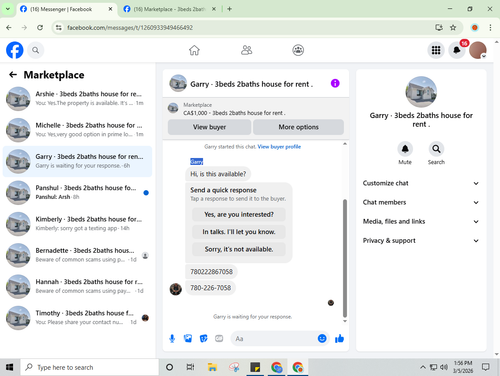The image size is (500, 376).
Task: Expand Privacy & support section
Action: [421, 241]
